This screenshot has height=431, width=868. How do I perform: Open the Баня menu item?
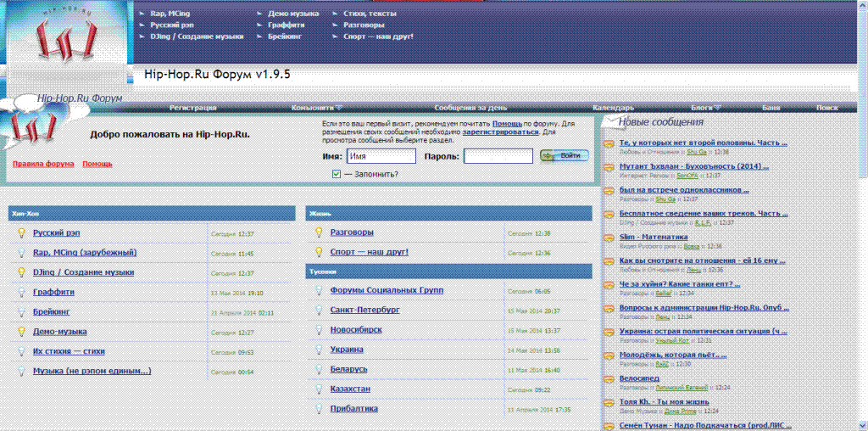point(771,108)
